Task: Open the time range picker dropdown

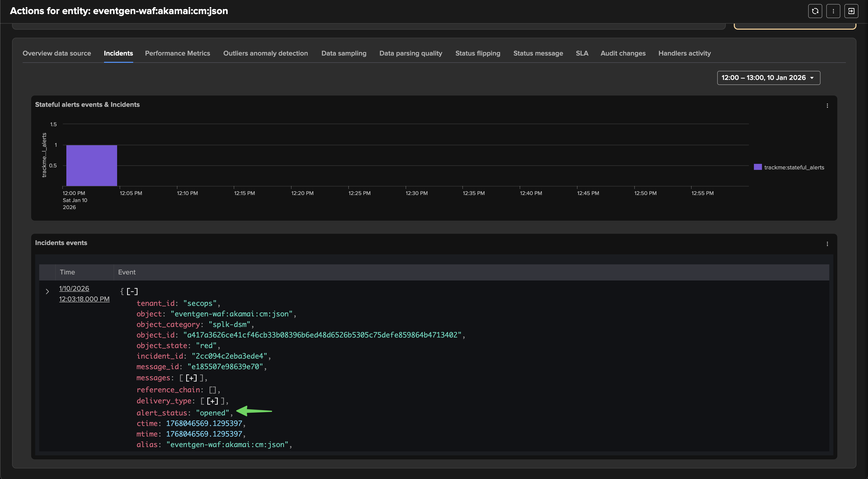Action: pyautogui.click(x=768, y=78)
